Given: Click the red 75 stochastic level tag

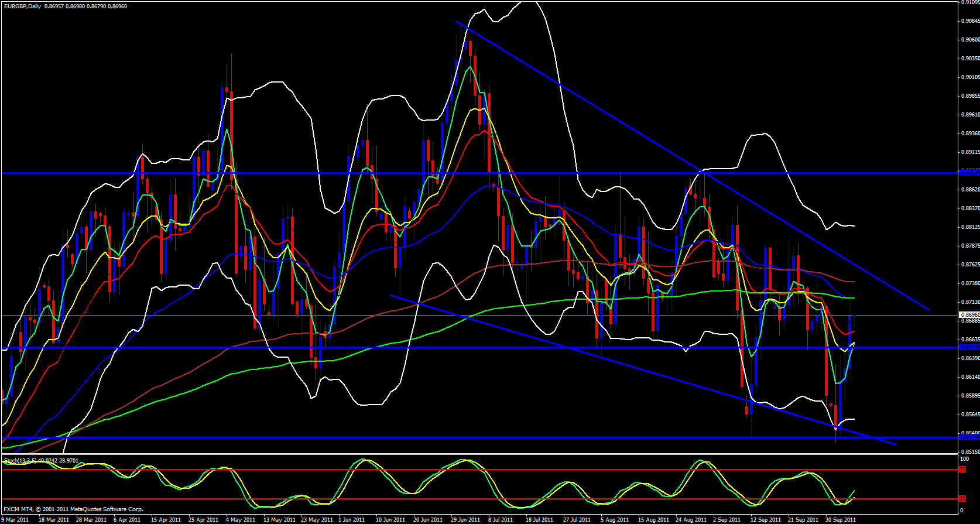Looking at the screenshot, I should click(x=962, y=470).
